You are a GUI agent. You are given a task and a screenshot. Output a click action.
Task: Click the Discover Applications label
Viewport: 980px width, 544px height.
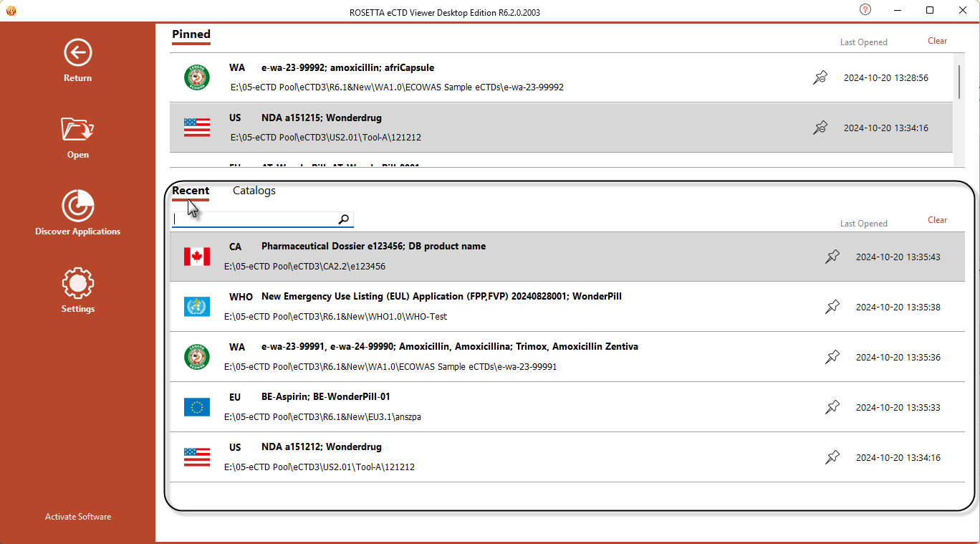[x=77, y=232]
